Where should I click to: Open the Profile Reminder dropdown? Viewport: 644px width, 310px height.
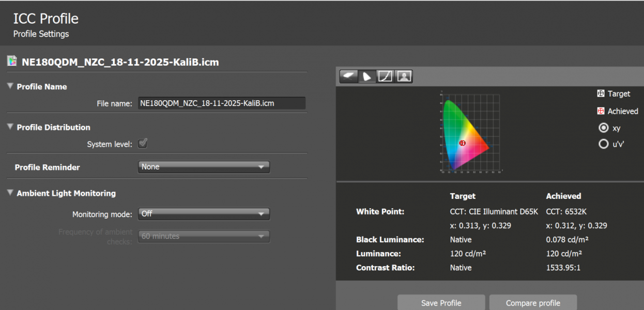click(x=204, y=167)
